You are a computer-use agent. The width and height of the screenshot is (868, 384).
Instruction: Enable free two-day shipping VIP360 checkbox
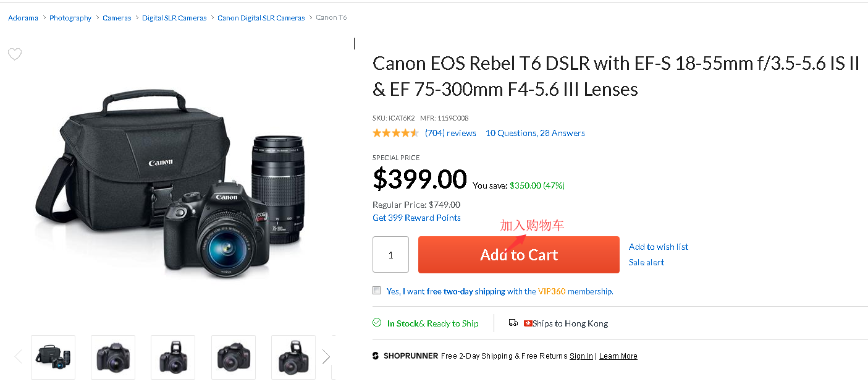point(377,291)
